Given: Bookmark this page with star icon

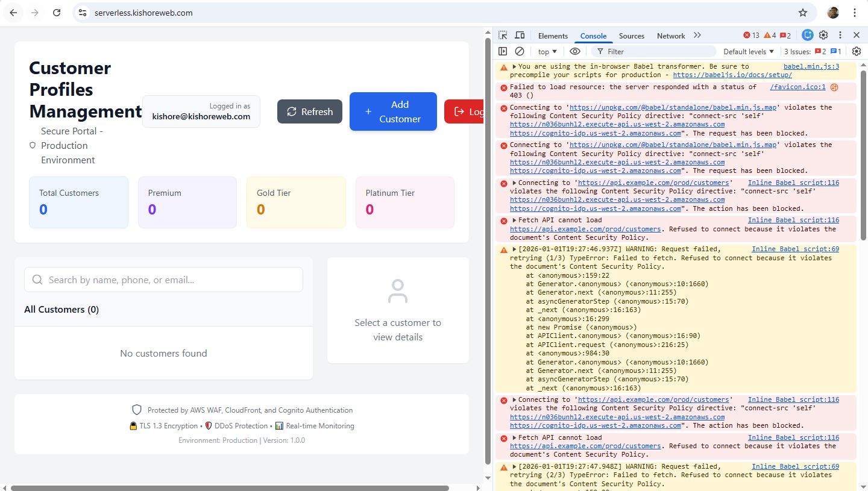Looking at the screenshot, I should [x=802, y=13].
